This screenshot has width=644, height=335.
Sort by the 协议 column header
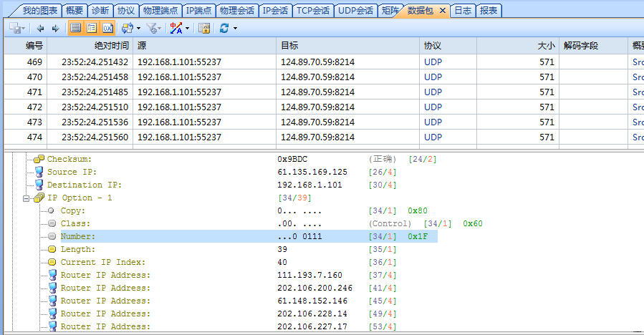[433, 45]
